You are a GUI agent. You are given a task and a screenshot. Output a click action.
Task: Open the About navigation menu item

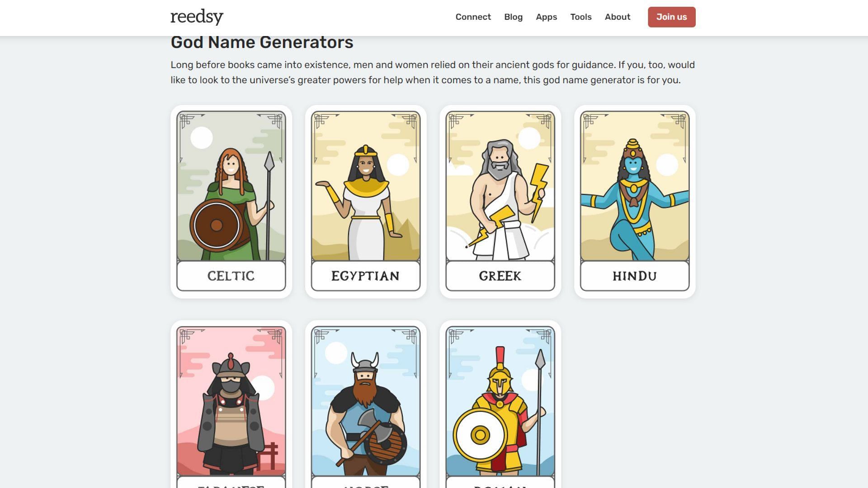point(618,17)
